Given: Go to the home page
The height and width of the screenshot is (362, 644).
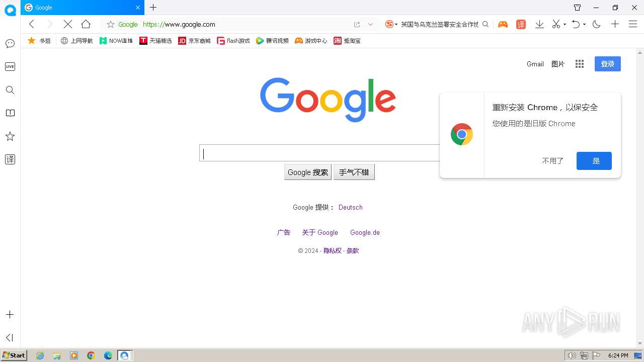Looking at the screenshot, I should (x=86, y=24).
